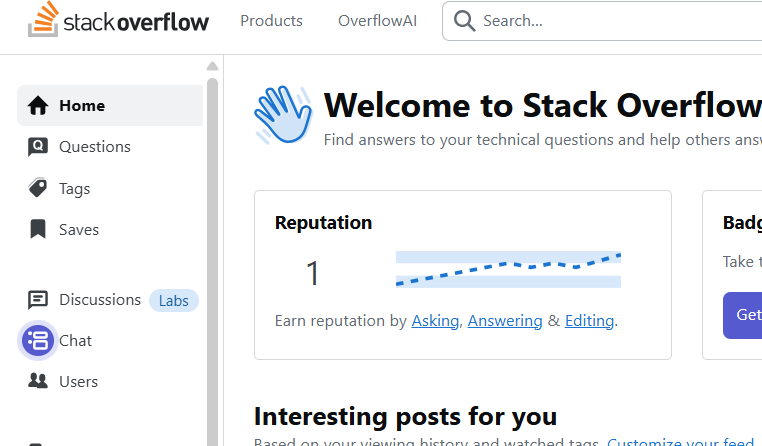Follow the Asking link under Reputation
762x446 pixels.
[x=435, y=321]
